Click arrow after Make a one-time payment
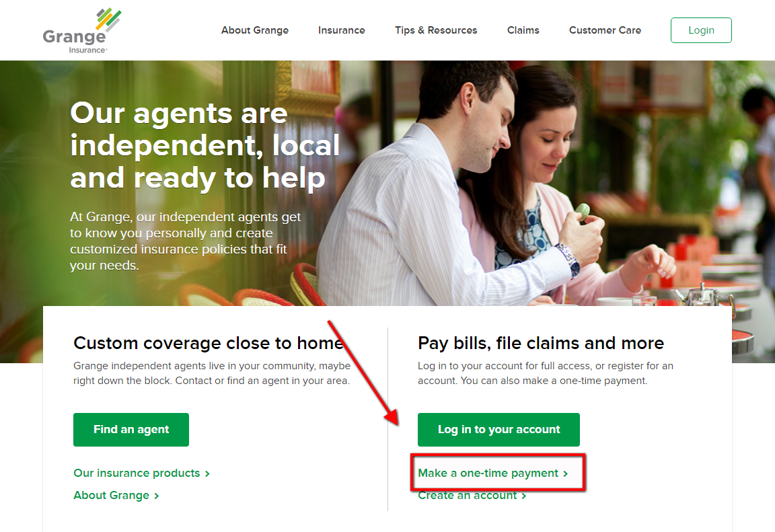 pos(565,473)
